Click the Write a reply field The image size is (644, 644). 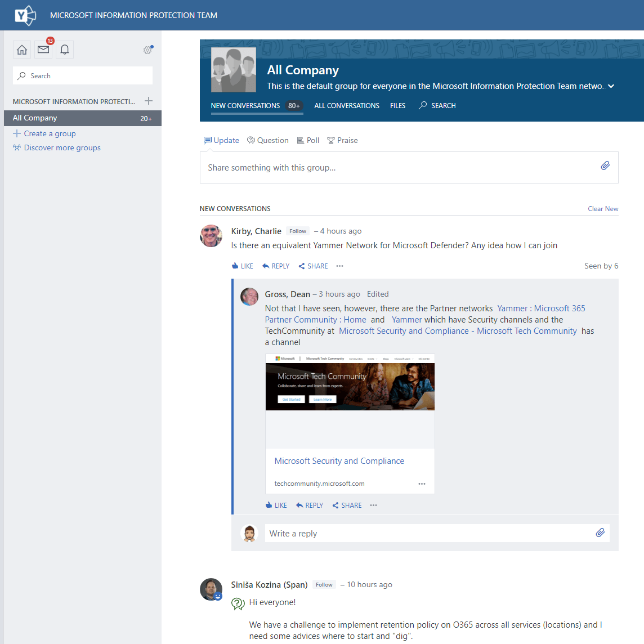tap(394, 533)
